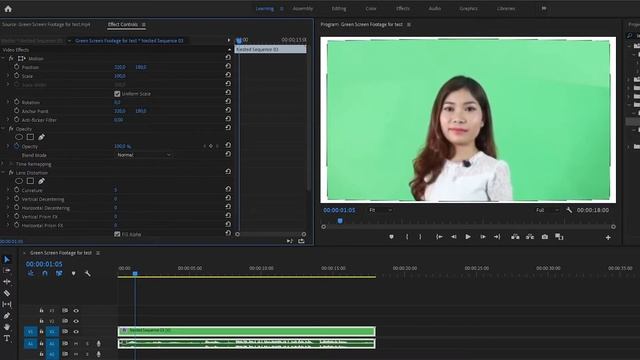Switch to Effects workspace
640x360 pixels.
pos(402,9)
